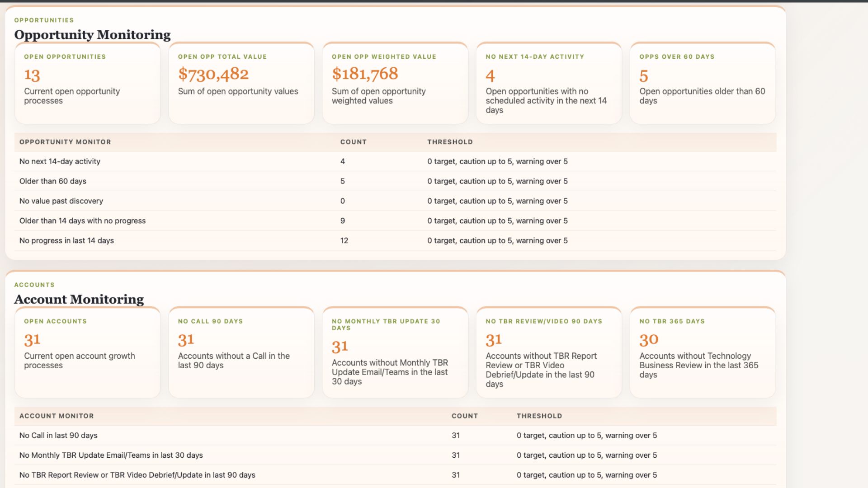868x488 pixels.
Task: Open the No Next 14-Day Activity card
Action: pyautogui.click(x=549, y=83)
